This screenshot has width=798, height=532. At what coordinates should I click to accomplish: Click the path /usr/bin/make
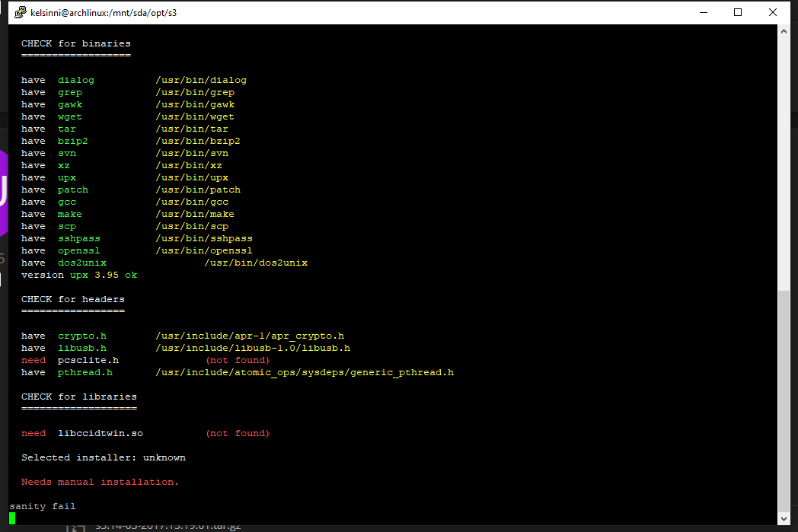[195, 214]
